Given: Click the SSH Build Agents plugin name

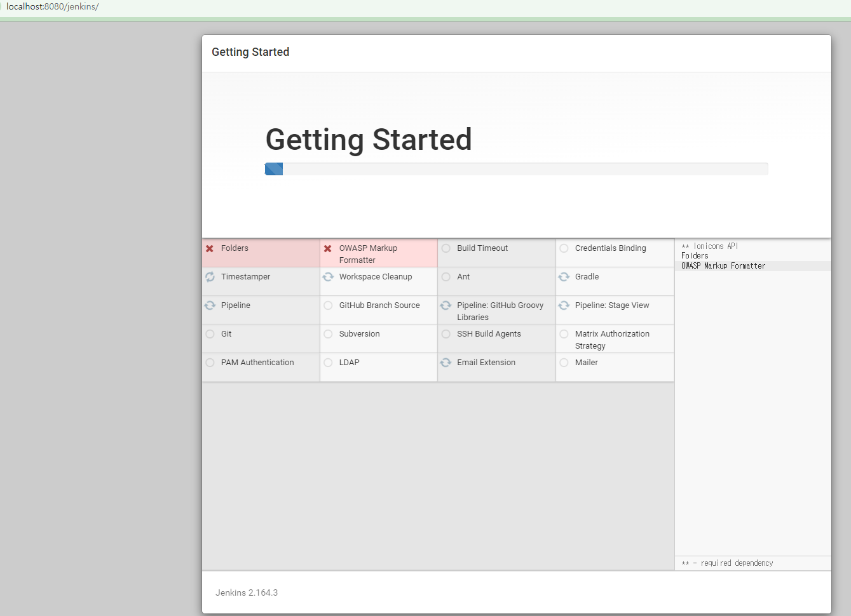Looking at the screenshot, I should pyautogui.click(x=489, y=334).
